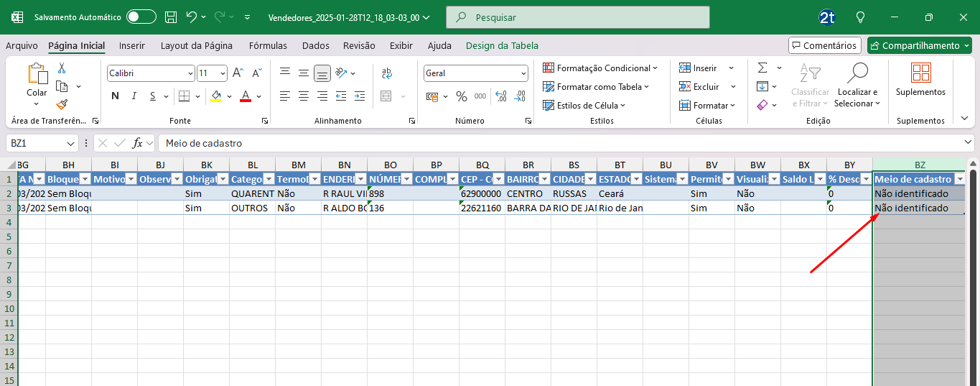Click the text orientation icon
The height and width of the screenshot is (386, 980).
[x=342, y=73]
